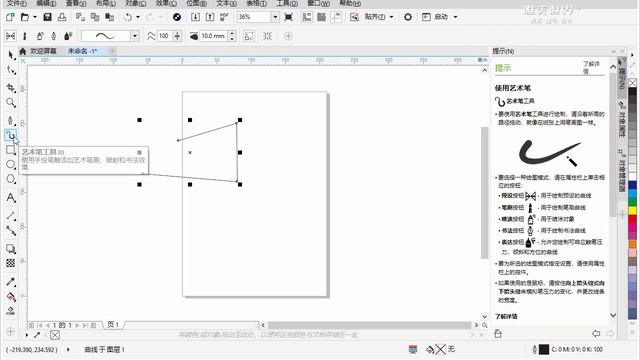Select the Crop tool
This screenshot has width=640, height=360.
[11, 87]
